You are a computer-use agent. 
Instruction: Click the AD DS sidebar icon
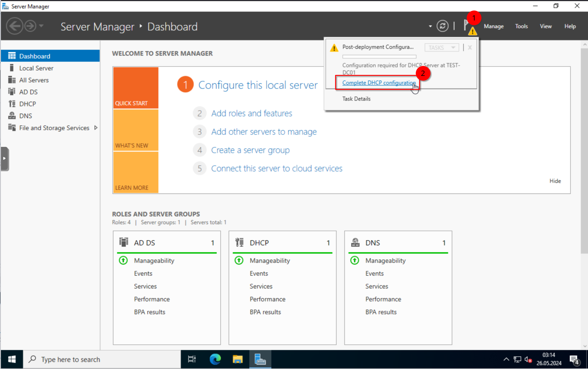click(x=12, y=91)
